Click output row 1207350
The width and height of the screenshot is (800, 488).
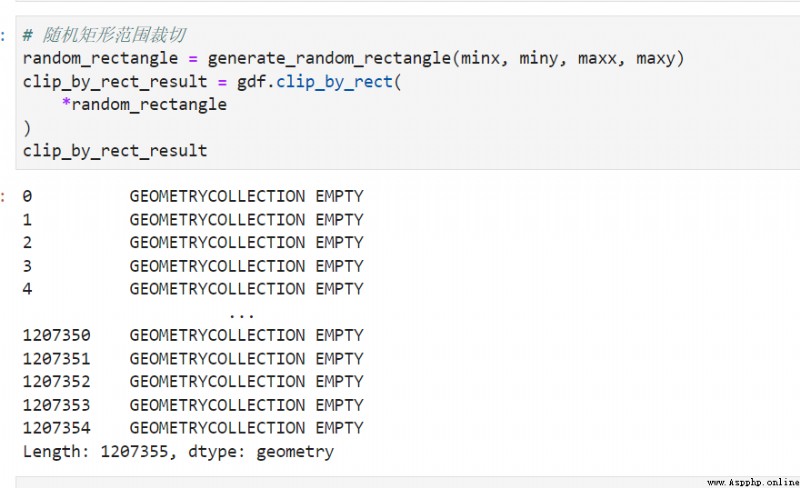click(x=193, y=335)
